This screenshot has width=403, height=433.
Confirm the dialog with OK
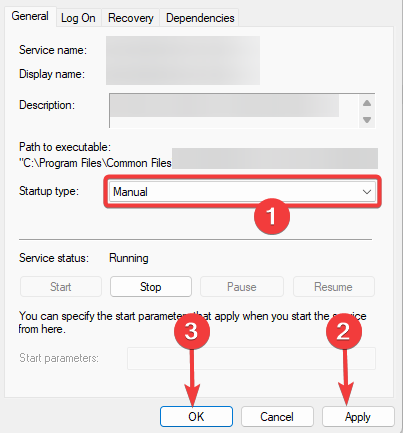click(x=196, y=416)
